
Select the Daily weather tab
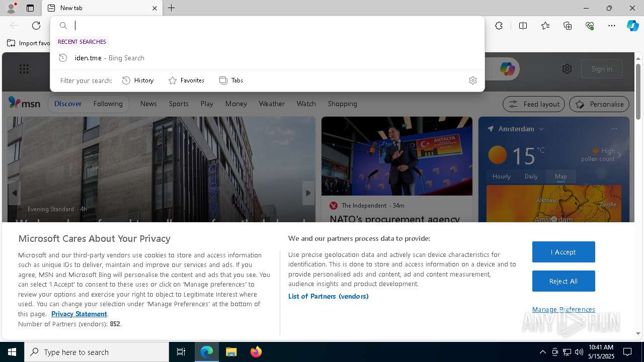tap(531, 176)
